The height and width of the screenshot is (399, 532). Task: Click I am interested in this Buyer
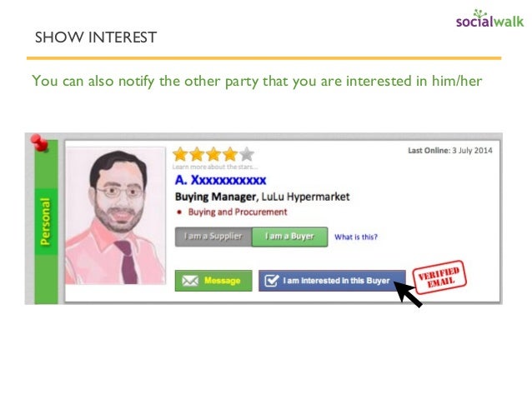pos(332,281)
